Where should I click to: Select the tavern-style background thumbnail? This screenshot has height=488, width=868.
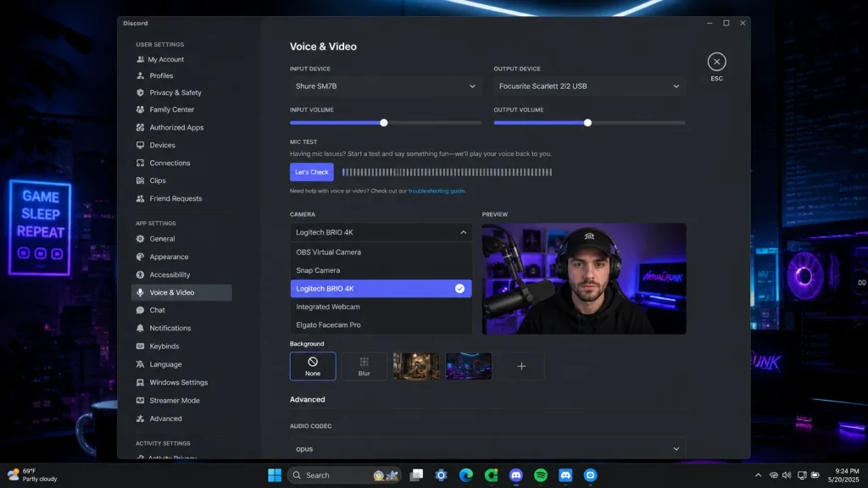pos(416,366)
